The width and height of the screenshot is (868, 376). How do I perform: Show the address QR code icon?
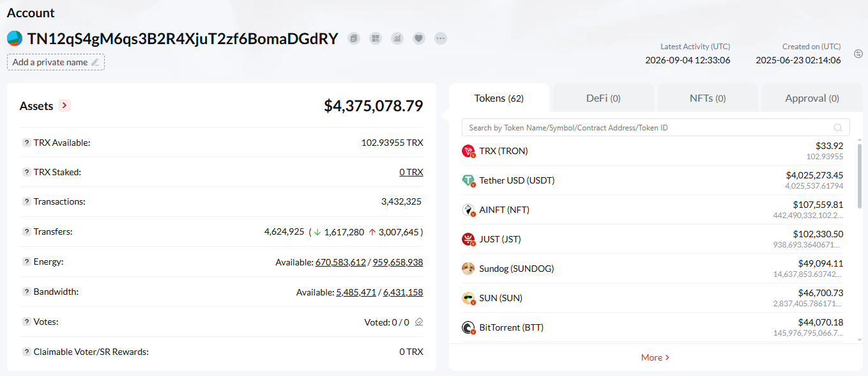376,38
